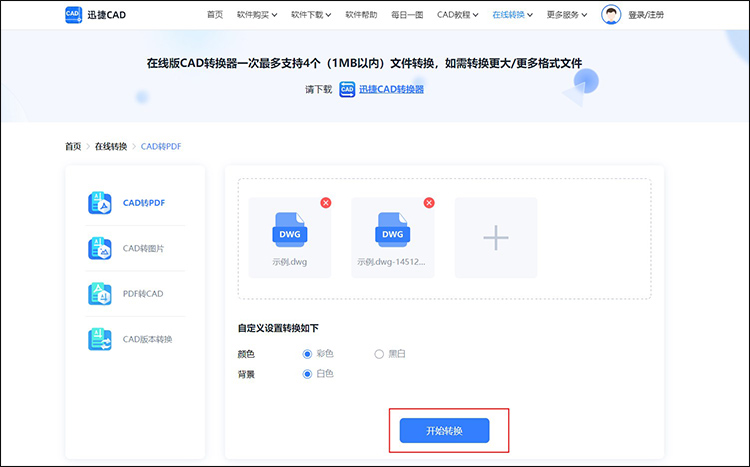Expand the CAD教程 dropdown menu
The width and height of the screenshot is (750, 467).
click(457, 15)
